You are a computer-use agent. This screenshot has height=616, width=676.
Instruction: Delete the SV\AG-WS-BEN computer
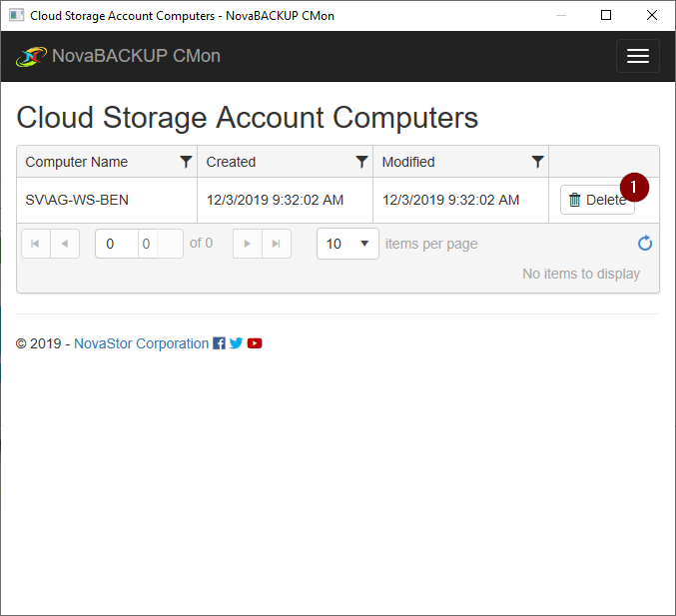pyautogui.click(x=597, y=200)
